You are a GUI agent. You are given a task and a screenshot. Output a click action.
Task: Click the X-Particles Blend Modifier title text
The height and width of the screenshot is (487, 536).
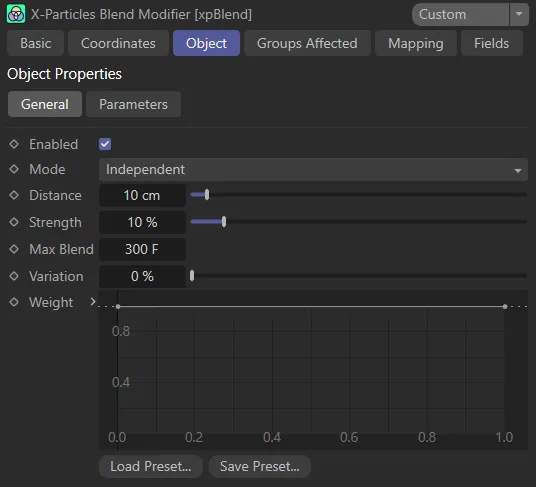pos(141,14)
